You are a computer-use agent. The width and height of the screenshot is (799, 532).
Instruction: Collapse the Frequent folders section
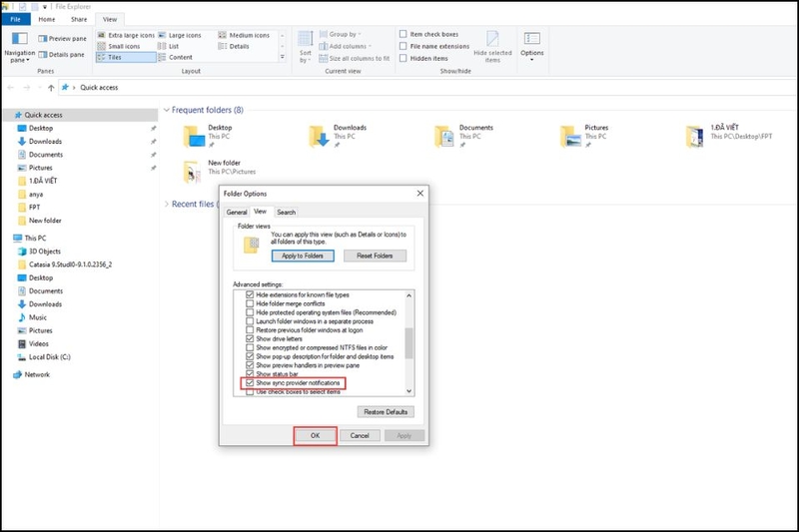click(166, 110)
